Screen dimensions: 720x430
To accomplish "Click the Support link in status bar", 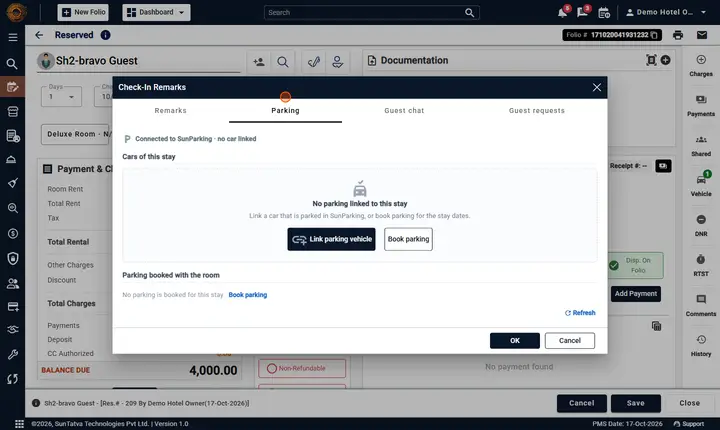I will pos(689,424).
